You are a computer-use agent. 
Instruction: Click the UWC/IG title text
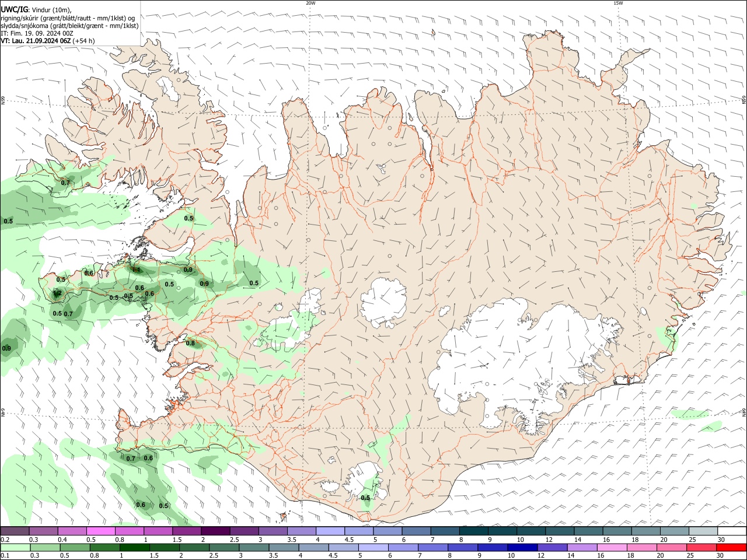pyautogui.click(x=13, y=9)
